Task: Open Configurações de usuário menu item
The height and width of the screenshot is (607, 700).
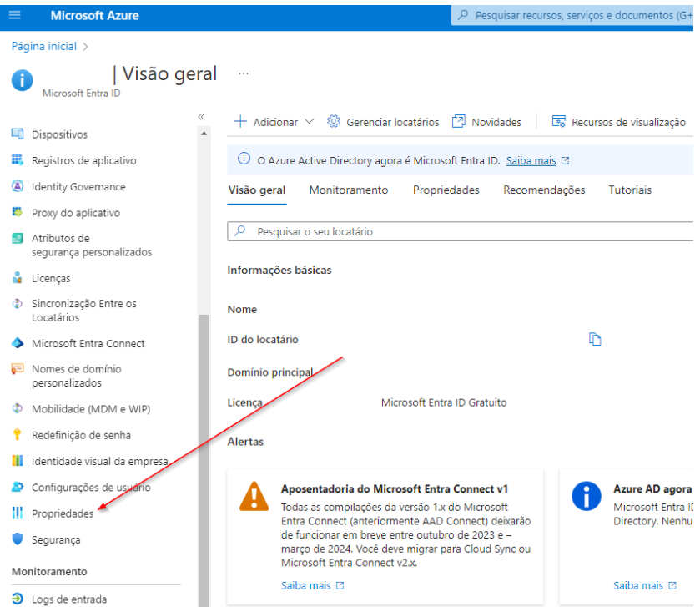Action: point(91,488)
